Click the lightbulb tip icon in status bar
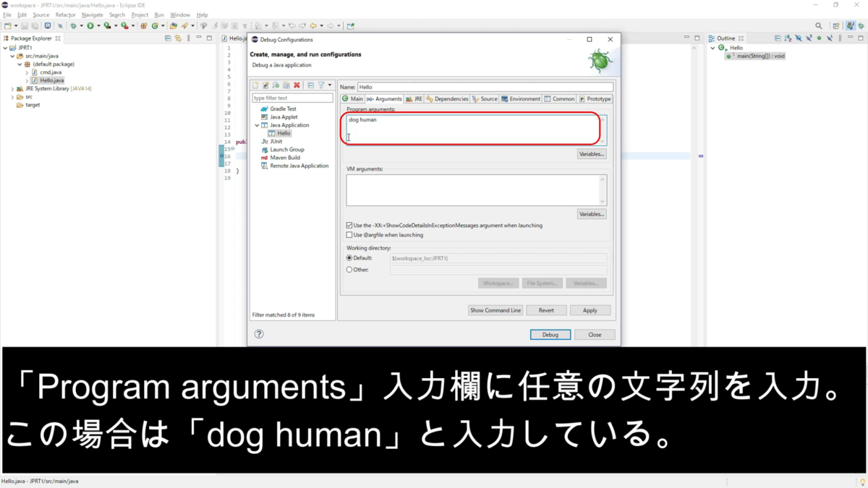 pyautogui.click(x=862, y=481)
